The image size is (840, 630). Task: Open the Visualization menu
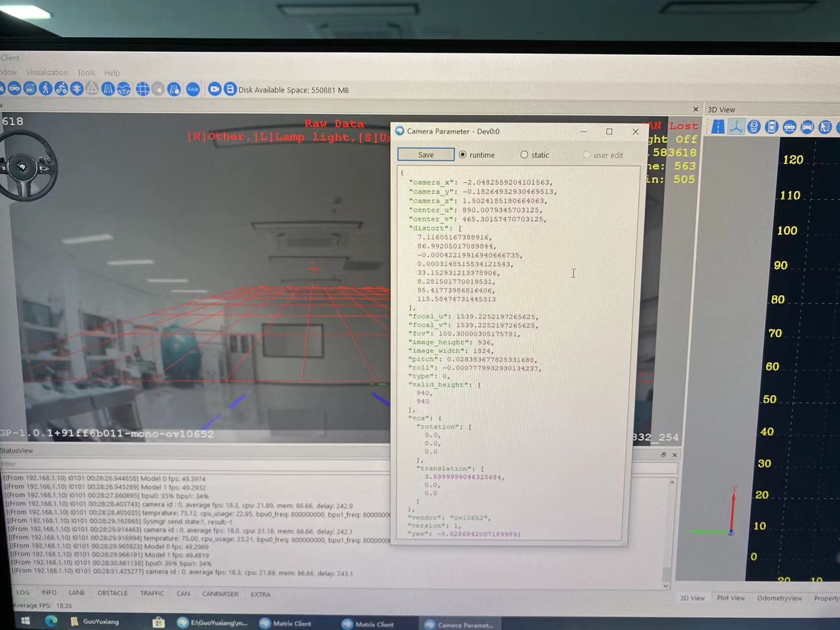point(47,73)
